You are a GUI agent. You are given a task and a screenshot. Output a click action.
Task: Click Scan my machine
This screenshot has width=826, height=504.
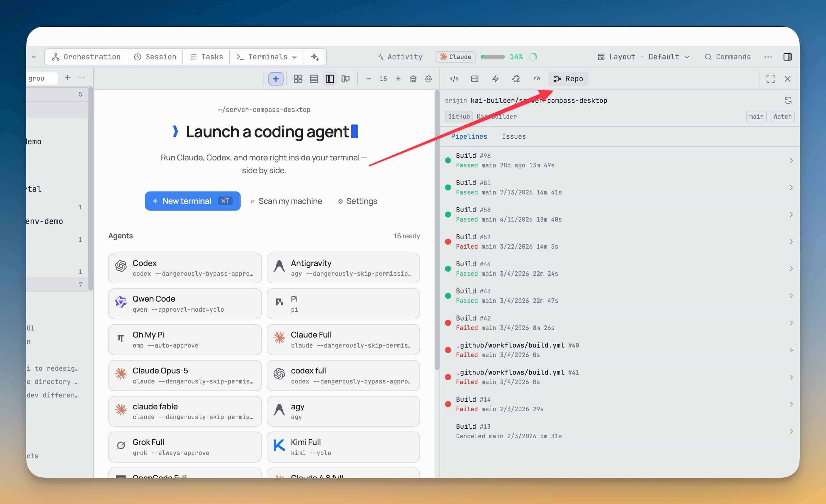(286, 201)
